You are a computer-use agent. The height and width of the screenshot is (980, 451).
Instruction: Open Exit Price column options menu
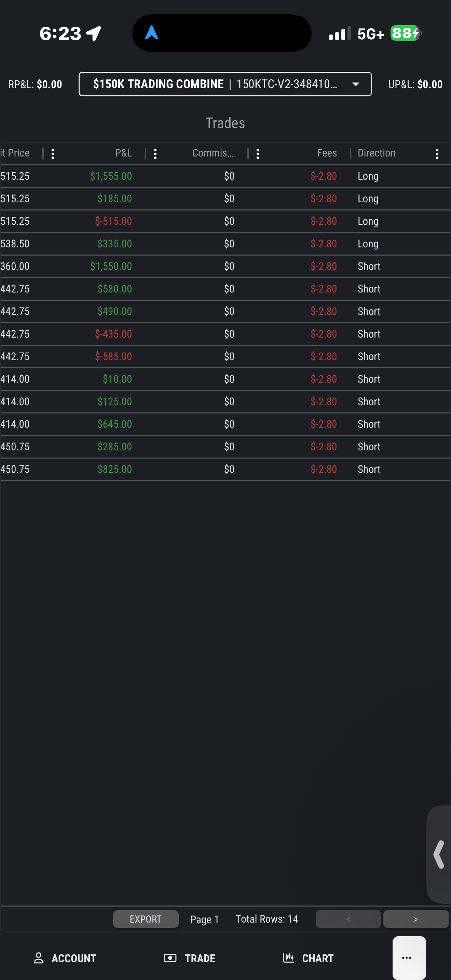[53, 154]
